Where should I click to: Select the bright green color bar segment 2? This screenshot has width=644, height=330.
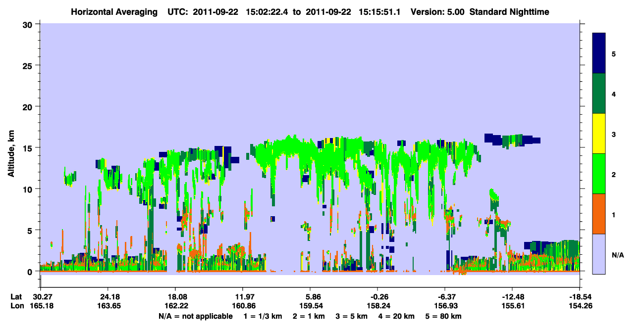coord(599,174)
